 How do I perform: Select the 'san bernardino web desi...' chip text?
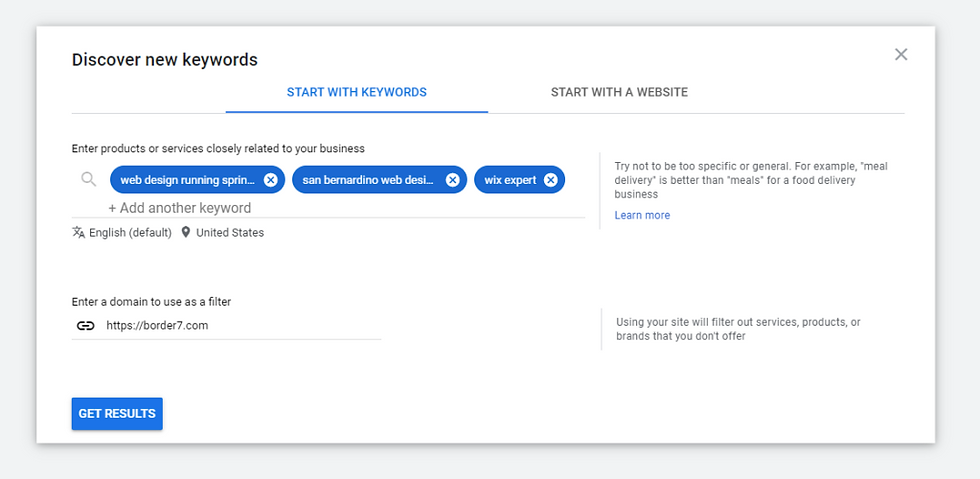click(x=368, y=180)
